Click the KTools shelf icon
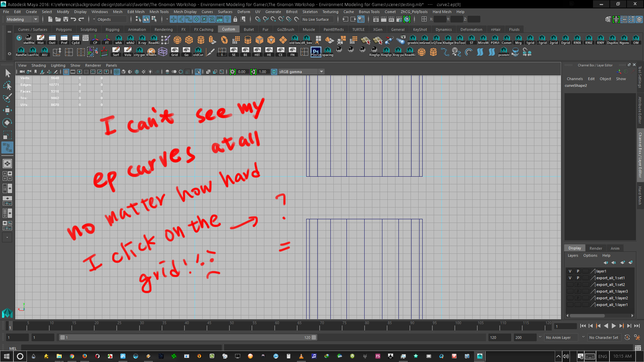 click(151, 52)
